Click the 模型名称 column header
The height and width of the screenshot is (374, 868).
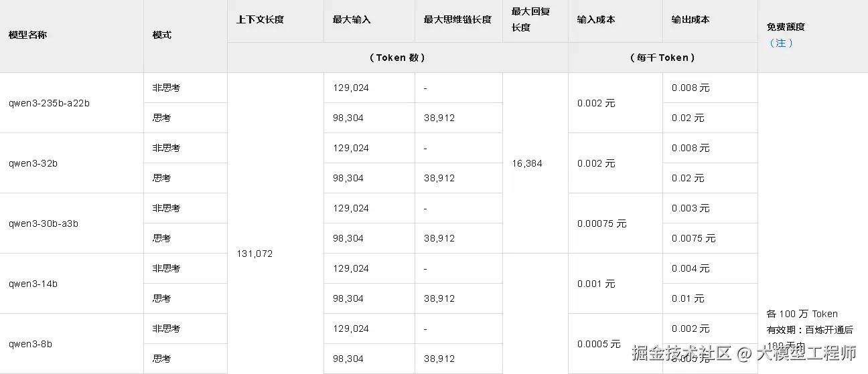tap(27, 35)
